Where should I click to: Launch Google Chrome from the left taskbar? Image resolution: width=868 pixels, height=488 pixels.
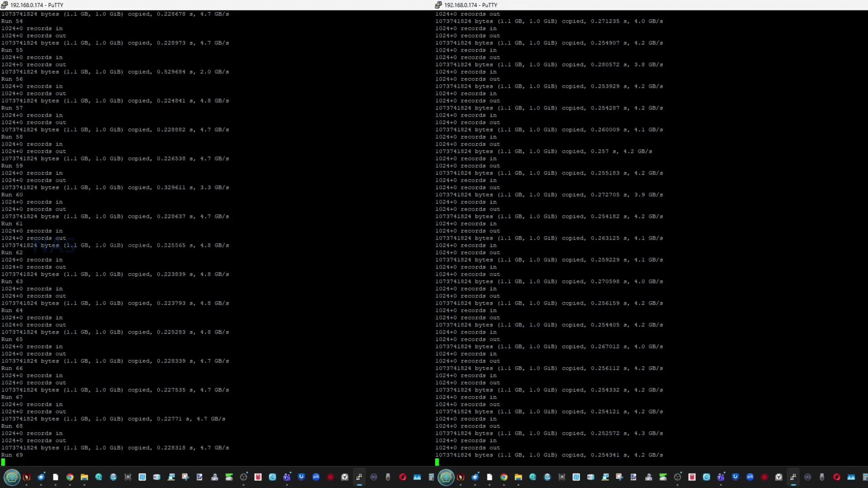pyautogui.click(x=70, y=477)
